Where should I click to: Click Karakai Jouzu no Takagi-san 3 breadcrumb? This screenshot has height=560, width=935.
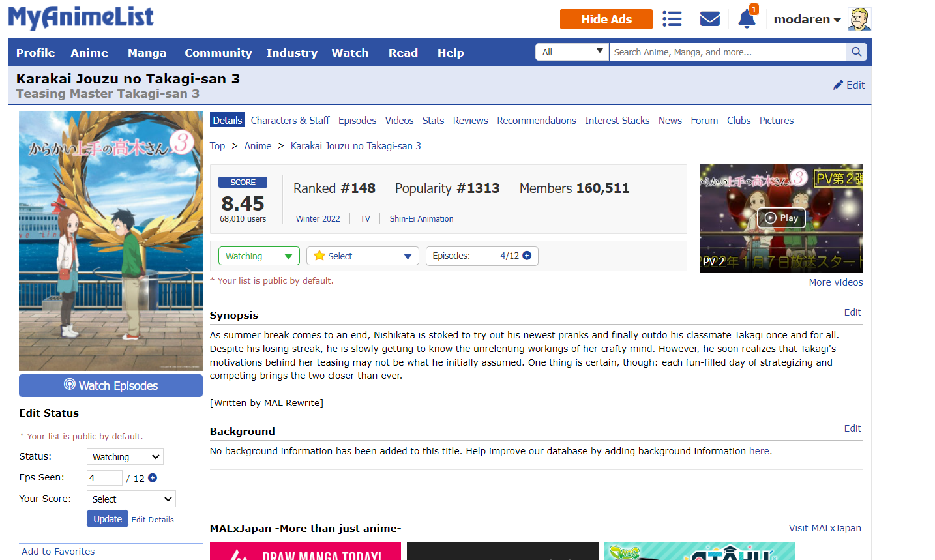pyautogui.click(x=355, y=146)
